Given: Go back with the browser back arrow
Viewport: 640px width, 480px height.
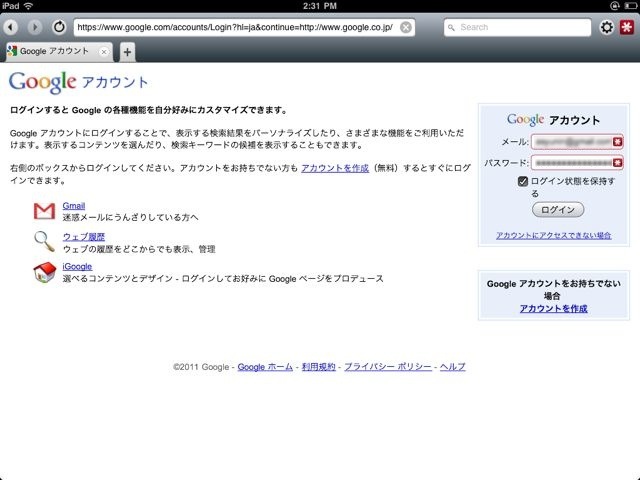Looking at the screenshot, I should tap(11, 27).
